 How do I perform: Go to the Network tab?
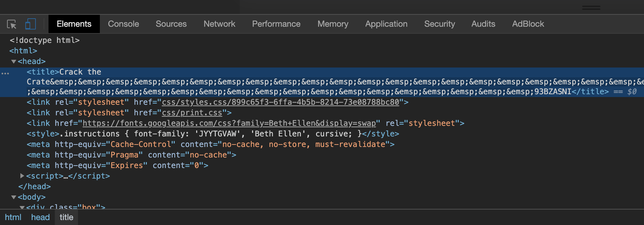pos(219,24)
